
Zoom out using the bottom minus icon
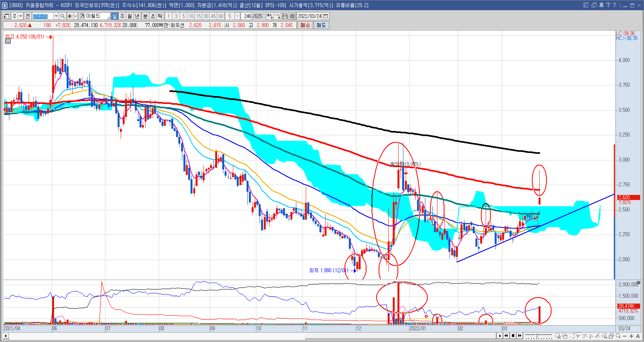tap(625, 336)
